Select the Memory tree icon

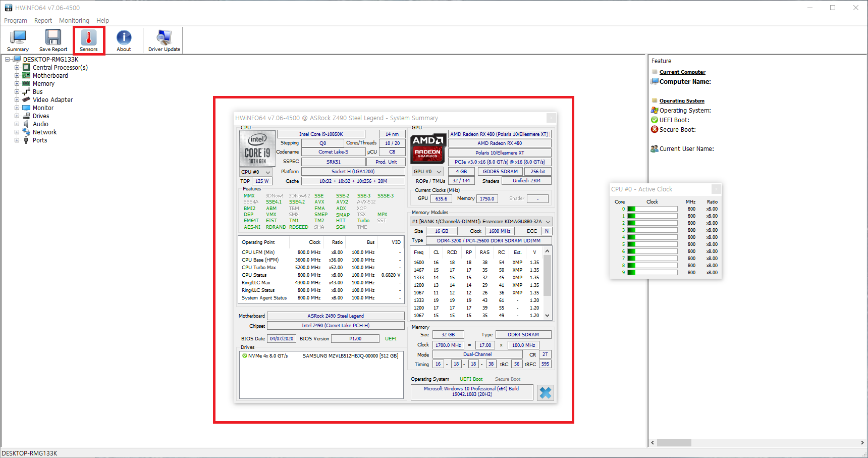coord(26,83)
